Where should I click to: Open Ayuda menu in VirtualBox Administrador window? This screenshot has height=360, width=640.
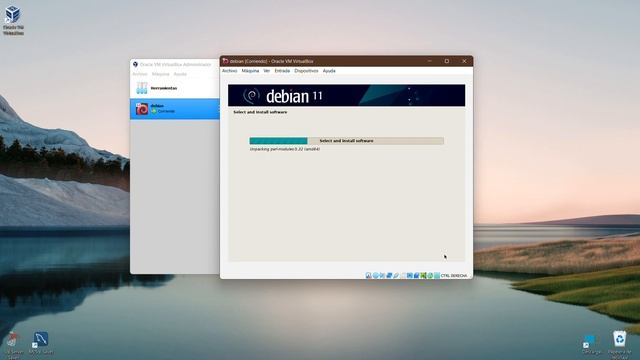[x=180, y=74]
